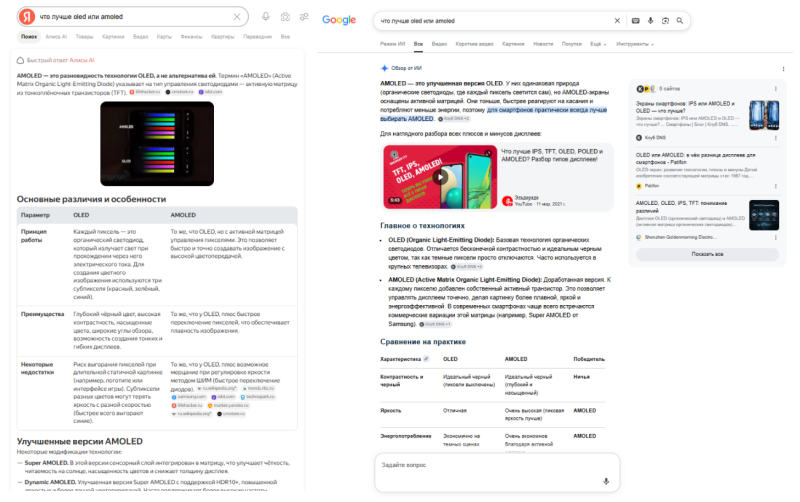
Task: Open 'OLED или AMOLED' Patifon article link
Action: (695, 158)
